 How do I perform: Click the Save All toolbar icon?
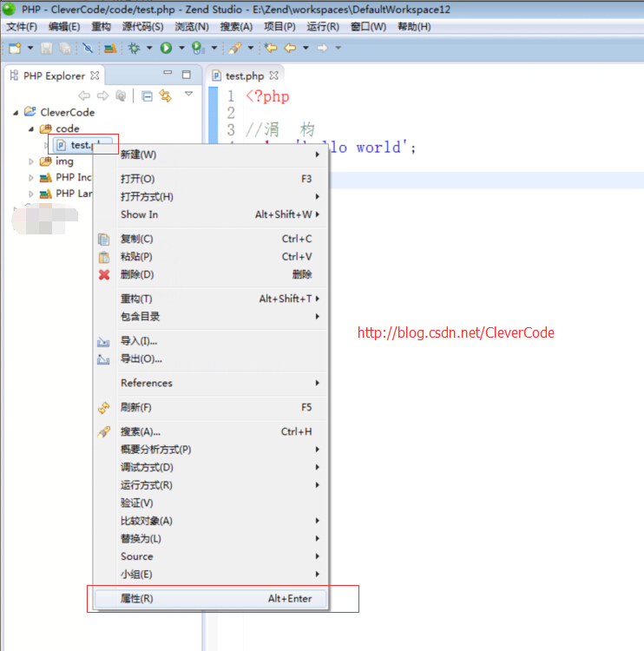tap(65, 48)
